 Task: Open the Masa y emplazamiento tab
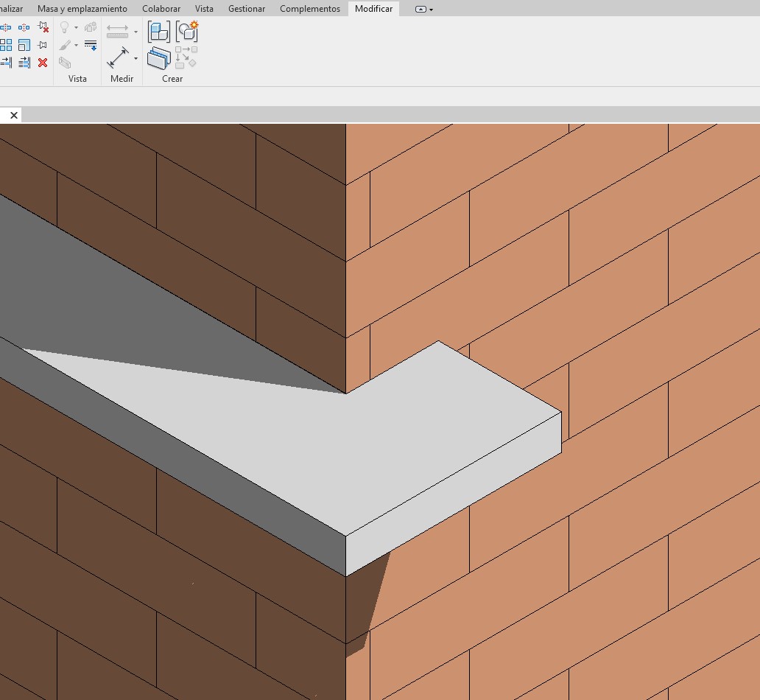[82, 9]
